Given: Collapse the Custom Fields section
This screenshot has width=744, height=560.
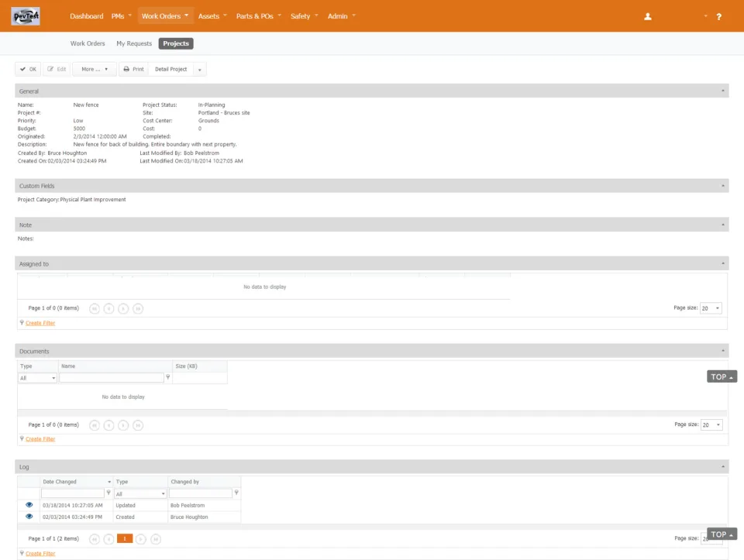Looking at the screenshot, I should coord(722,185).
